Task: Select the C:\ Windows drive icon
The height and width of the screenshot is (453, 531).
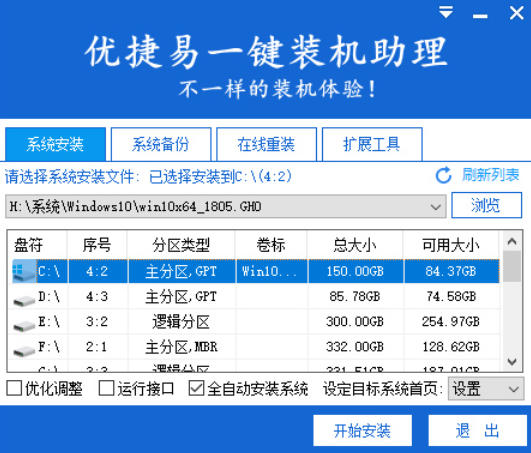Action: pyautogui.click(x=24, y=271)
